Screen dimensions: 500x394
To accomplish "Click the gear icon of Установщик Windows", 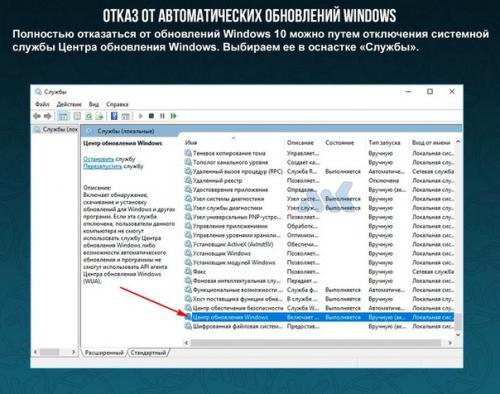I will point(188,253).
